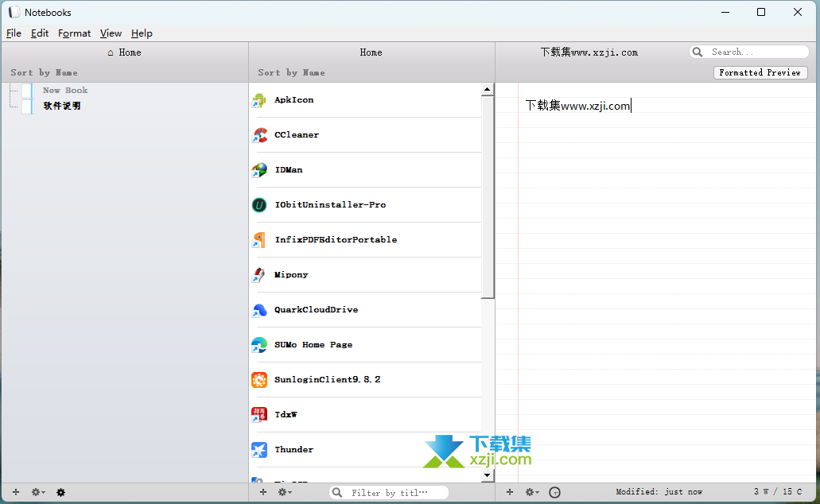This screenshot has width=820, height=504.
Task: Click the 3 W / 15 C word count
Action: coord(778,491)
